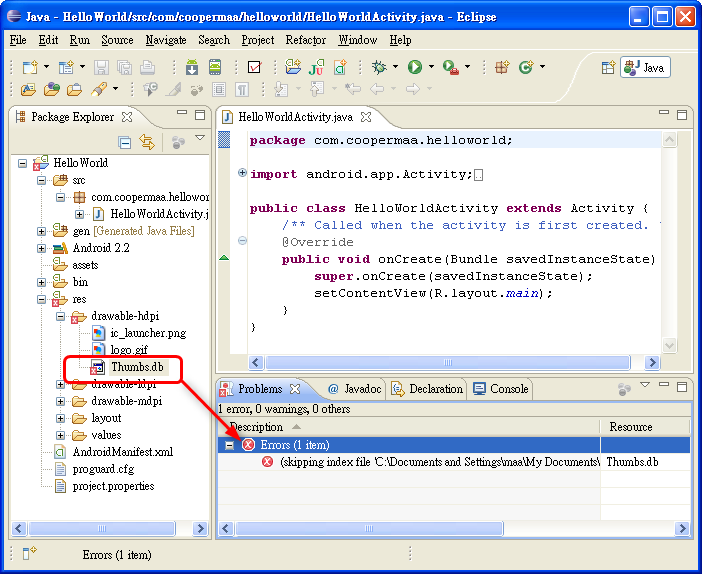Click the Print icon in toolbar
The image size is (702, 574).
tap(147, 67)
